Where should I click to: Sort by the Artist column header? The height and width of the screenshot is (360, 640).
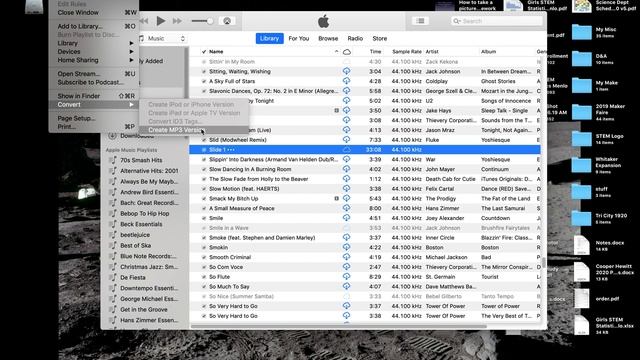(x=432, y=52)
